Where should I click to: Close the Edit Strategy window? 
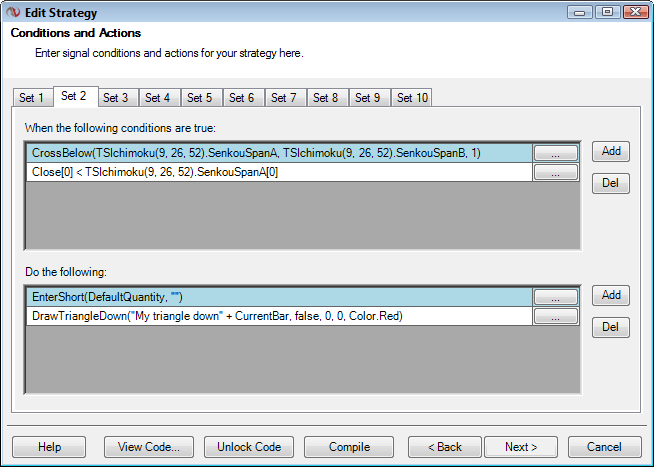635,12
